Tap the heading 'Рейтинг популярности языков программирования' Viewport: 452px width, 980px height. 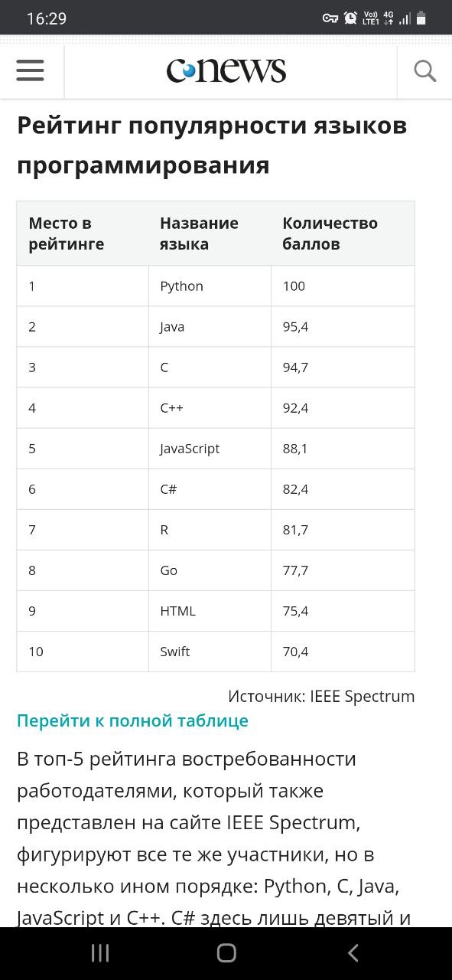(212, 145)
